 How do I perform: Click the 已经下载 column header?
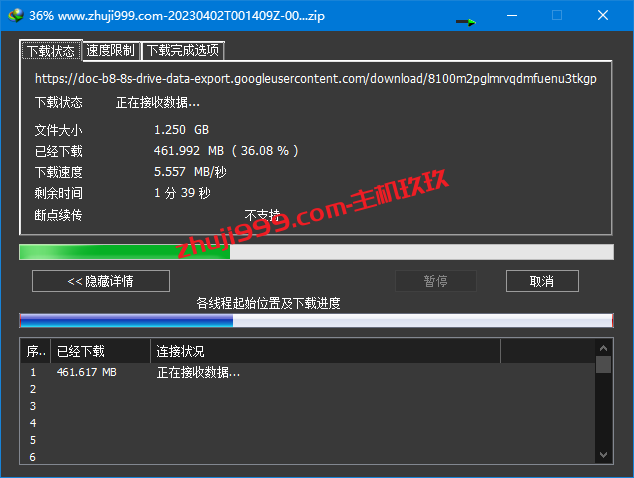pos(100,351)
